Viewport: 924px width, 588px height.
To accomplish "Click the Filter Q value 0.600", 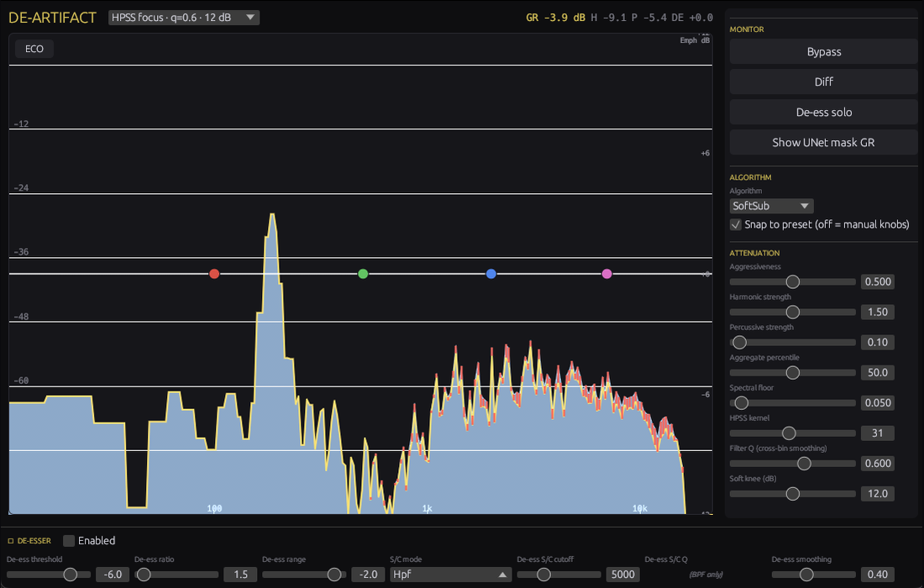I will point(878,464).
